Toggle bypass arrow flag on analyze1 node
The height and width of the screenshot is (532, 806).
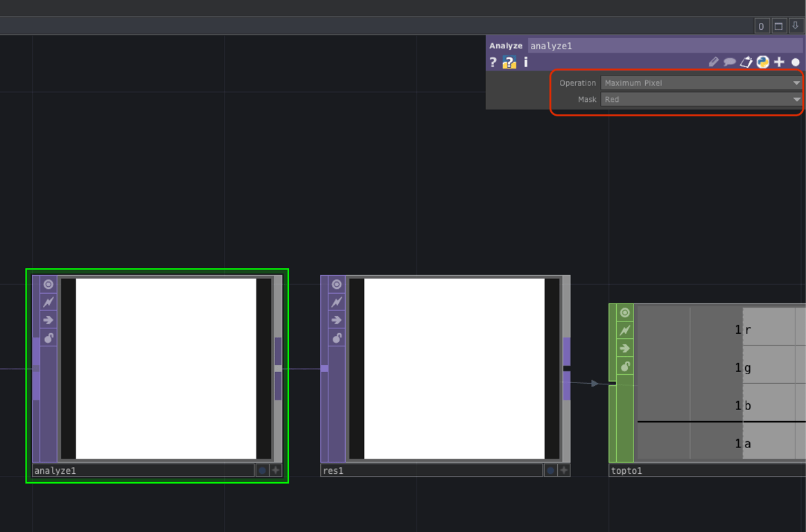(x=49, y=320)
